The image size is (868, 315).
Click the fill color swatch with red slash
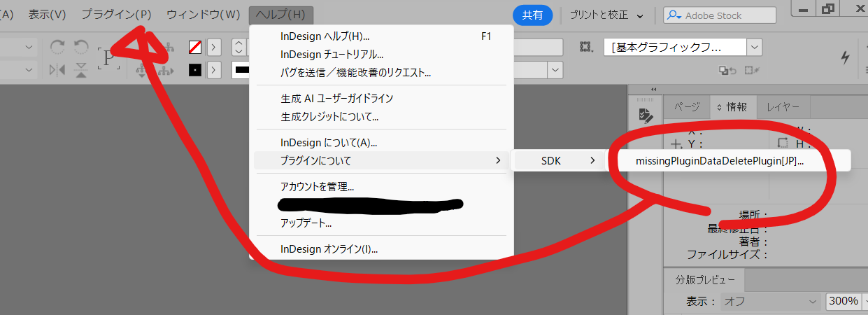click(x=195, y=47)
